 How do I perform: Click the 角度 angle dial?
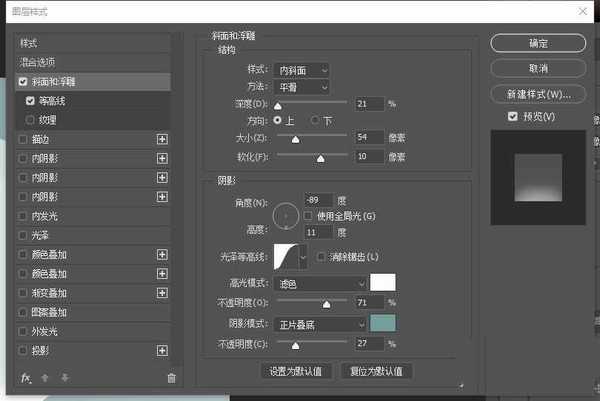286,213
